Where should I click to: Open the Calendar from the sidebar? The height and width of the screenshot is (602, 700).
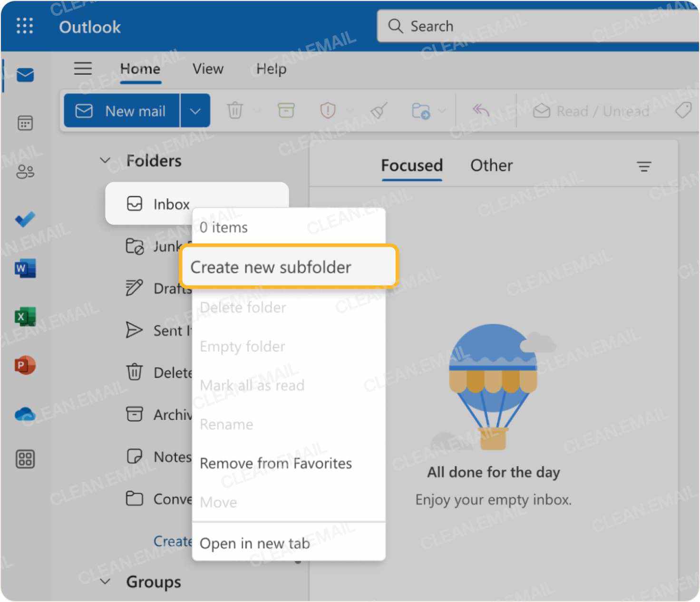point(24,123)
